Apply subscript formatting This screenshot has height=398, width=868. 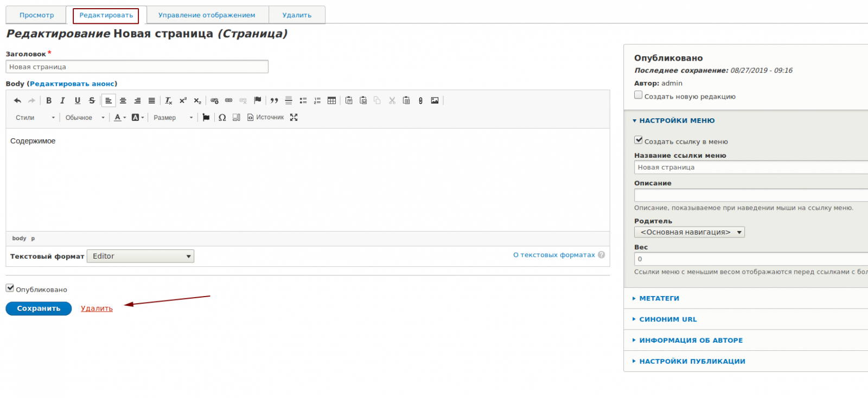(x=197, y=101)
